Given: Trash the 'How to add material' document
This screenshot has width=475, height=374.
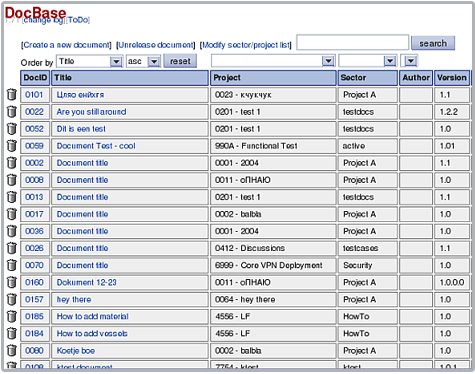Looking at the screenshot, I should [12, 316].
